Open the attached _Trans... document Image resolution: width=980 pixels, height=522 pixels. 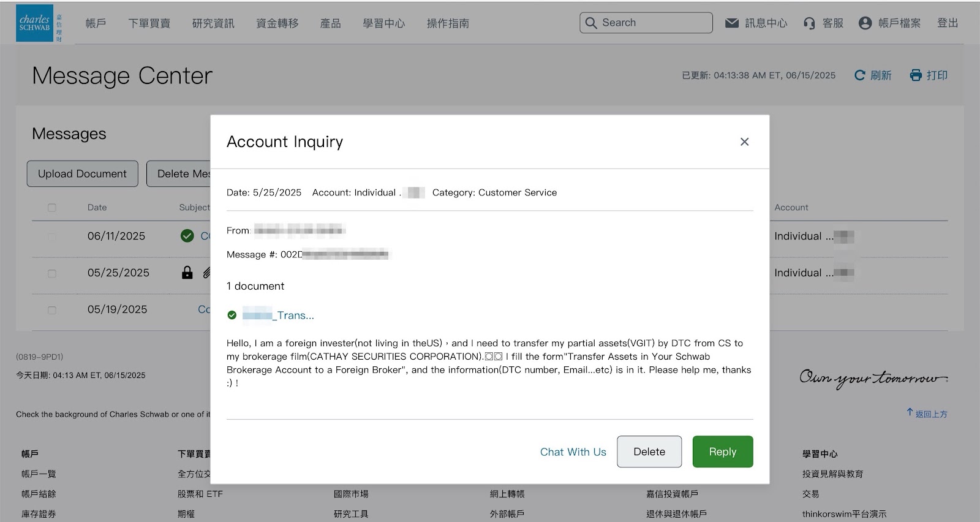(x=278, y=316)
